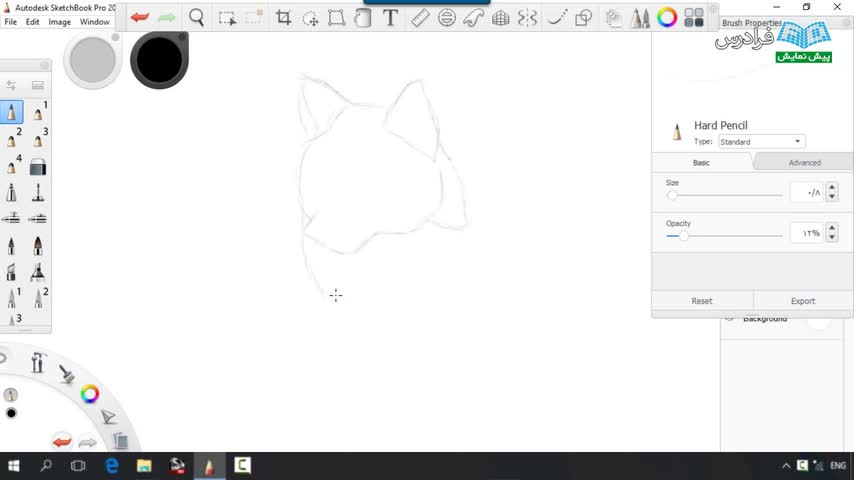Toggle the UI layout grid icon
Image resolution: width=854 pixels, height=480 pixels.
pos(693,17)
